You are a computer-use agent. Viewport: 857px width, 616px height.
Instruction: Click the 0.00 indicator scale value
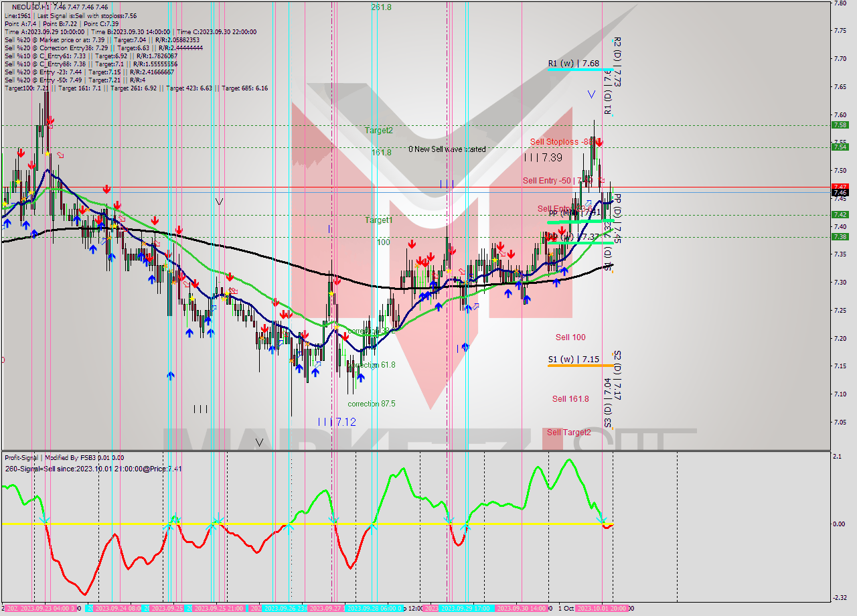pyautogui.click(x=839, y=524)
